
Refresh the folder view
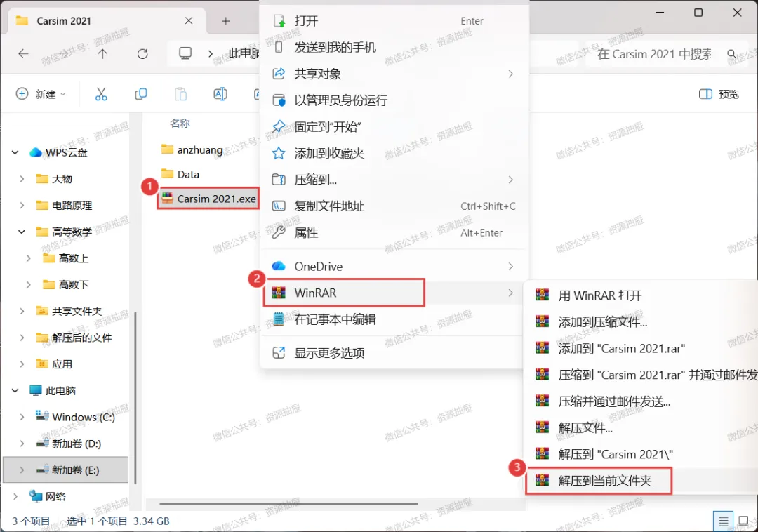click(x=142, y=53)
